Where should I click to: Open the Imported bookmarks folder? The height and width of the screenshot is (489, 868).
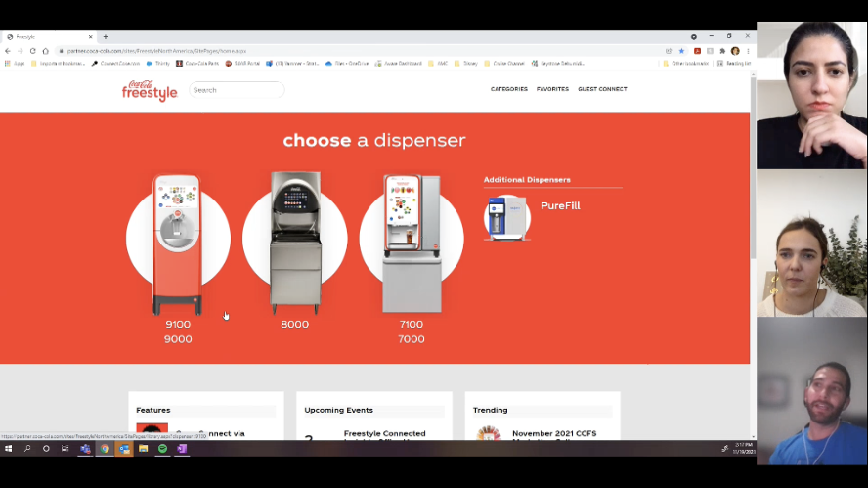coord(58,64)
